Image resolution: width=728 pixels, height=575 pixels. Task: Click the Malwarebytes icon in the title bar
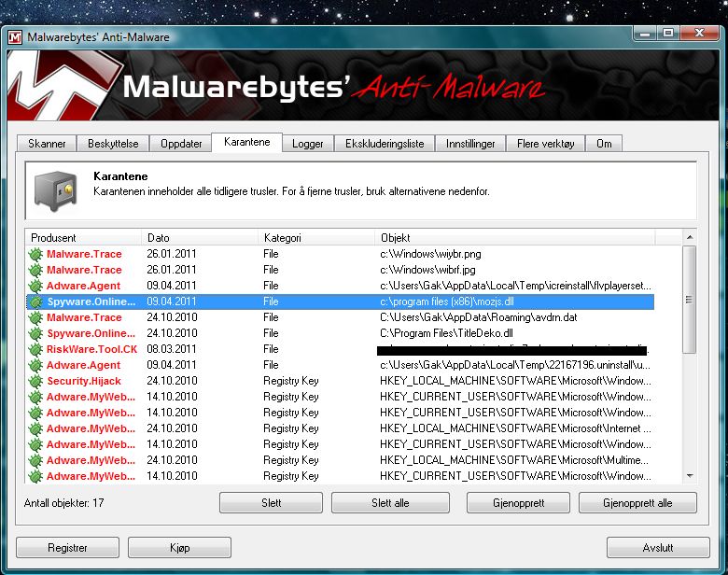tap(15, 37)
